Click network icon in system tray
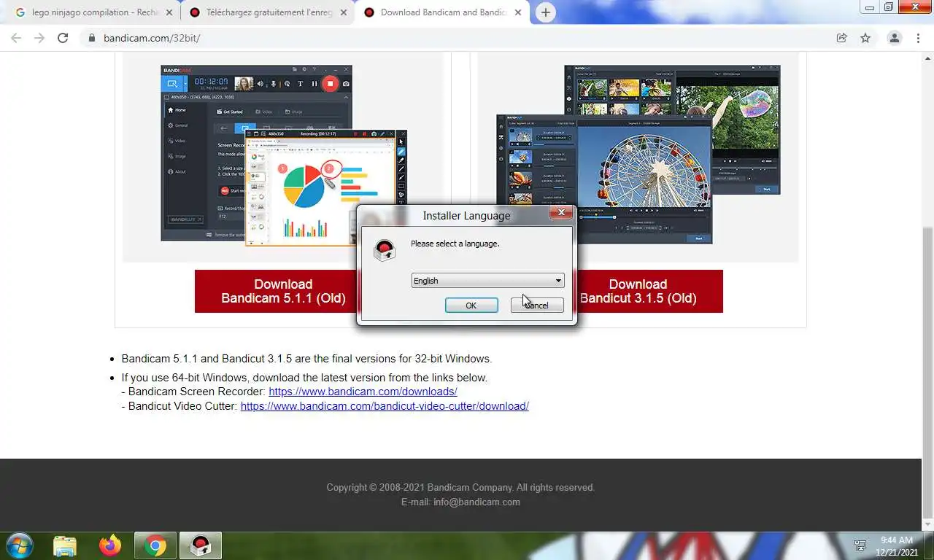The height and width of the screenshot is (560, 934). point(860,546)
